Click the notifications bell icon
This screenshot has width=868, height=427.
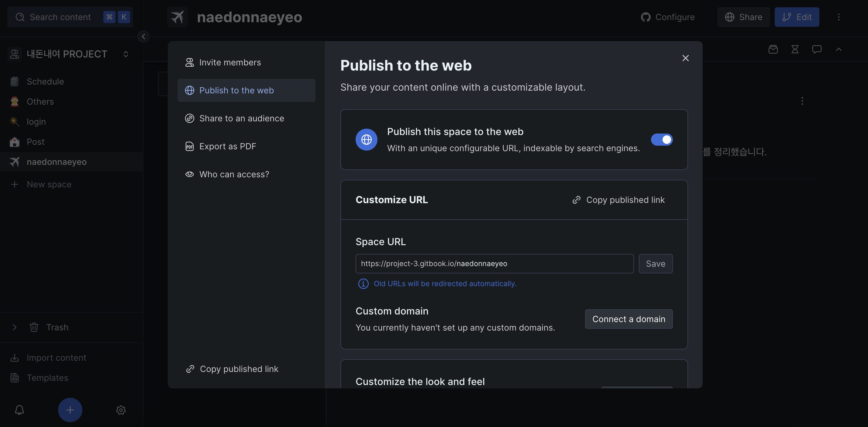19,410
